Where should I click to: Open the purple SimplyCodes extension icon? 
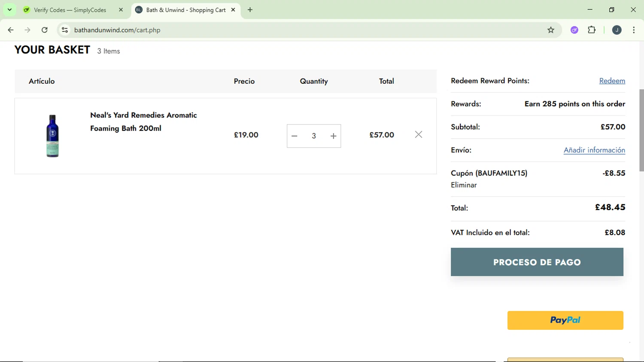pyautogui.click(x=574, y=30)
